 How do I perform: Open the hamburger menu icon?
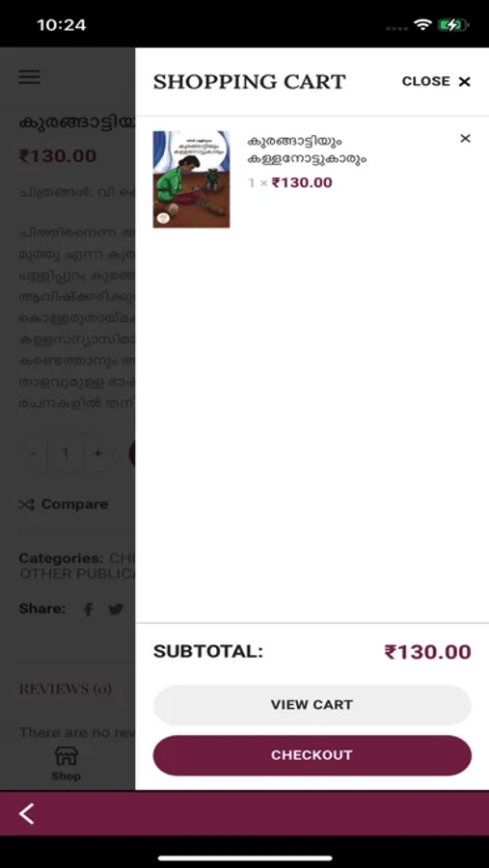29,77
